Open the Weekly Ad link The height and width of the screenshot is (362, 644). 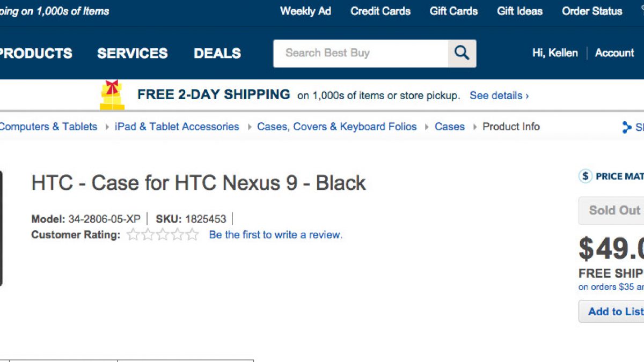point(305,11)
